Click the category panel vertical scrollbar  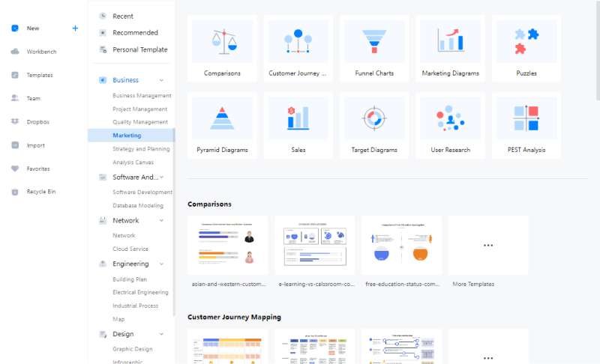[x=174, y=222]
